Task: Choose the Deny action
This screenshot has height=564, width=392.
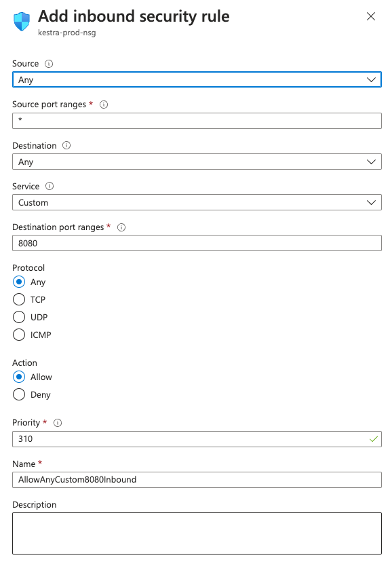Action: pyautogui.click(x=19, y=394)
